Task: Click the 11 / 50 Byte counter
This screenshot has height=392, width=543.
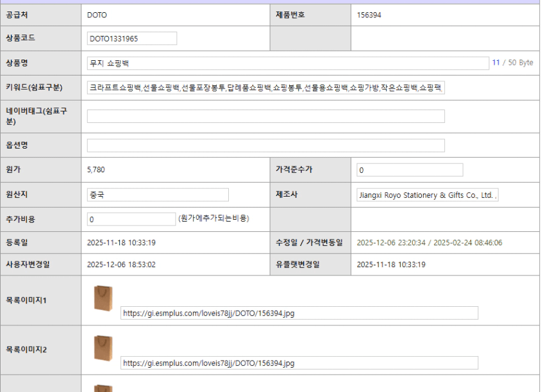Action: pos(512,63)
